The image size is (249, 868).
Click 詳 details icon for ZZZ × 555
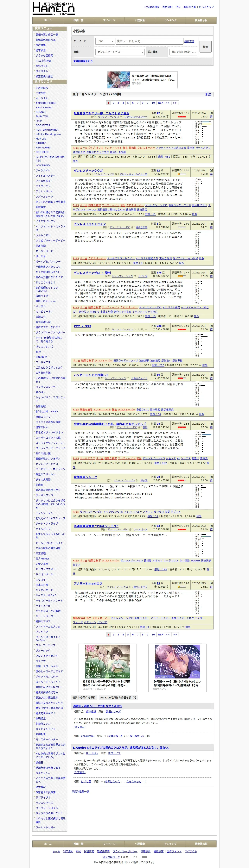tap(211, 329)
